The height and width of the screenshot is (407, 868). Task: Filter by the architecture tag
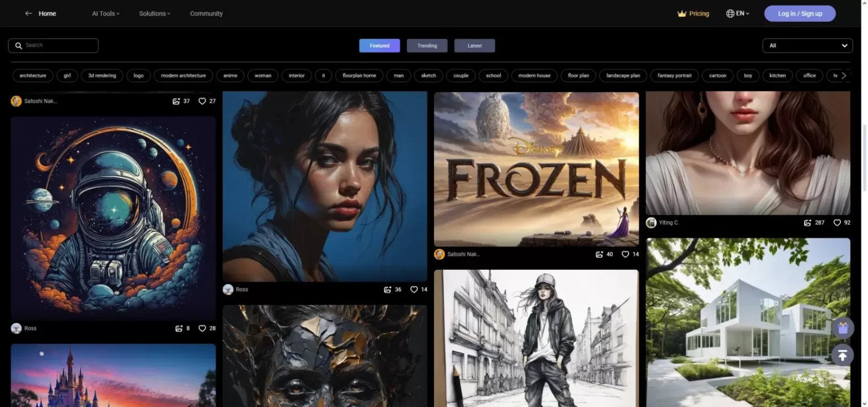pos(33,76)
